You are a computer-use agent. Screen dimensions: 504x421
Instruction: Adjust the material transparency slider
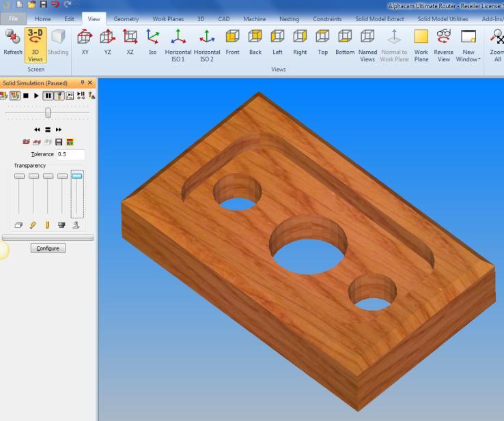(x=19, y=176)
